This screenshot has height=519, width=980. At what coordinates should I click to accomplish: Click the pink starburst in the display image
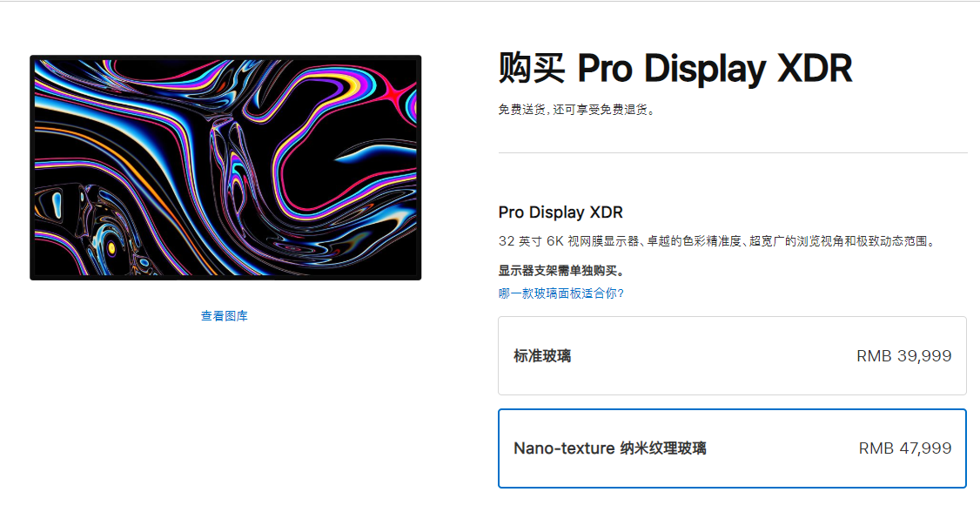tap(398, 91)
